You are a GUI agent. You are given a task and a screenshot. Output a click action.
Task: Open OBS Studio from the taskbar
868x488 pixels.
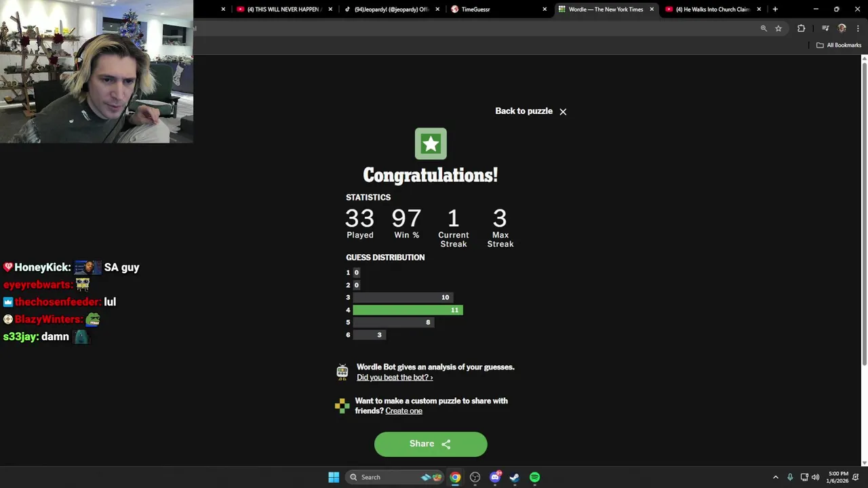click(475, 477)
